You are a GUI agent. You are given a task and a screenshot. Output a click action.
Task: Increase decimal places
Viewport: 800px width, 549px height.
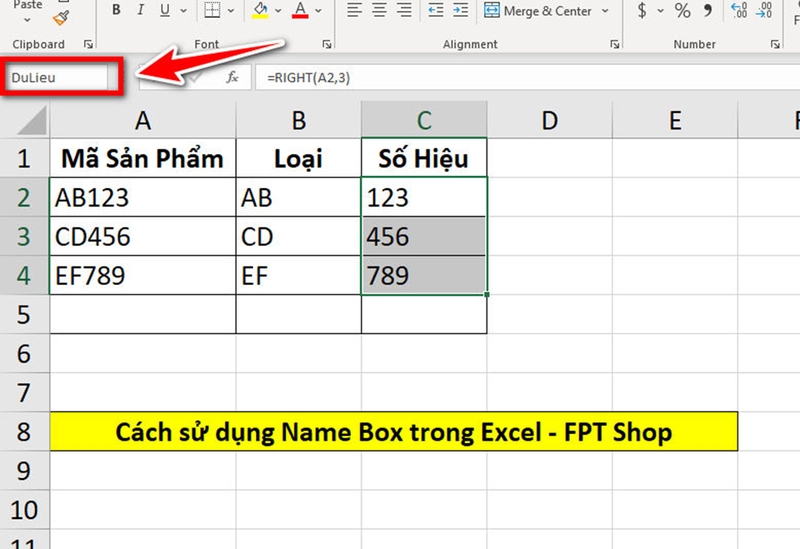pos(739,10)
